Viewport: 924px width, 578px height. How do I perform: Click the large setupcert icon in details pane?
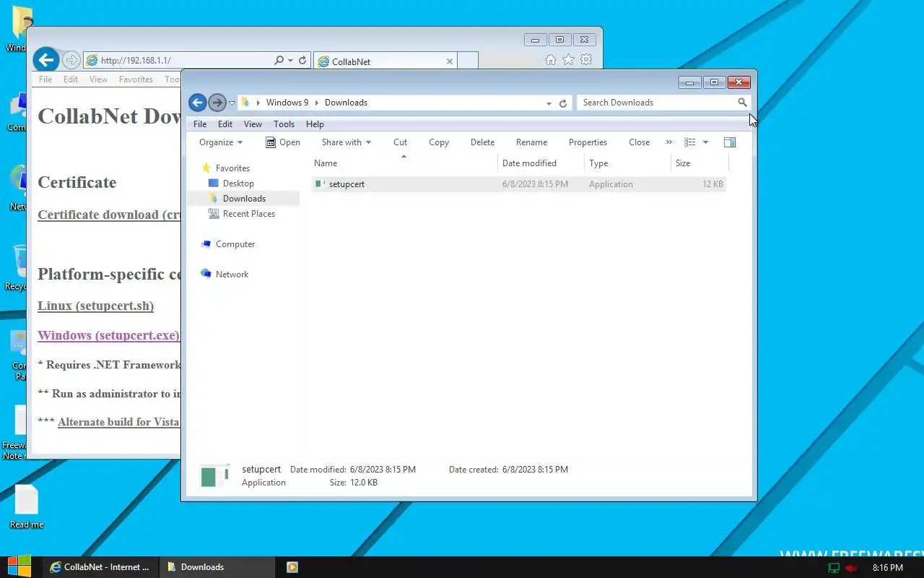(x=214, y=475)
